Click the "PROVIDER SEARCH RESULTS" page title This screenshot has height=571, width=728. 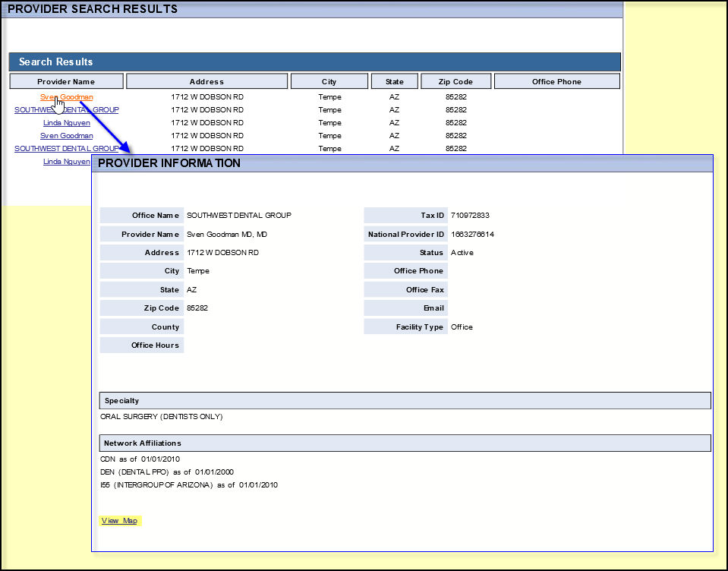coord(93,9)
